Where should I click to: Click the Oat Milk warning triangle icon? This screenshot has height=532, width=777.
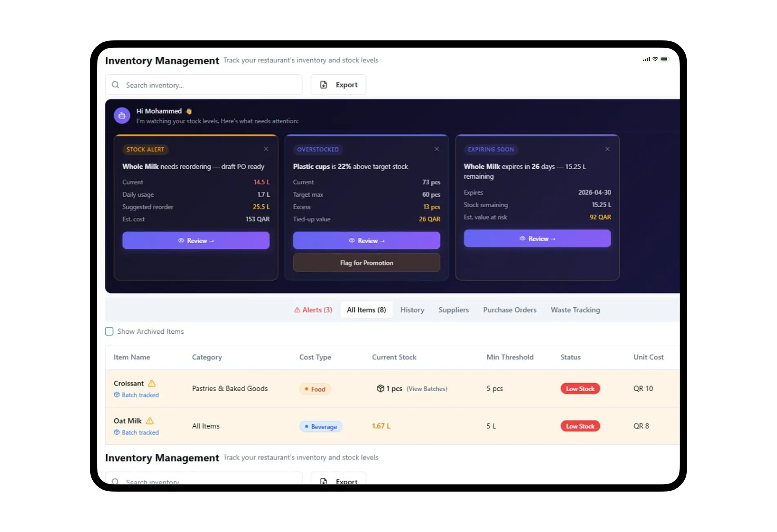150,421
